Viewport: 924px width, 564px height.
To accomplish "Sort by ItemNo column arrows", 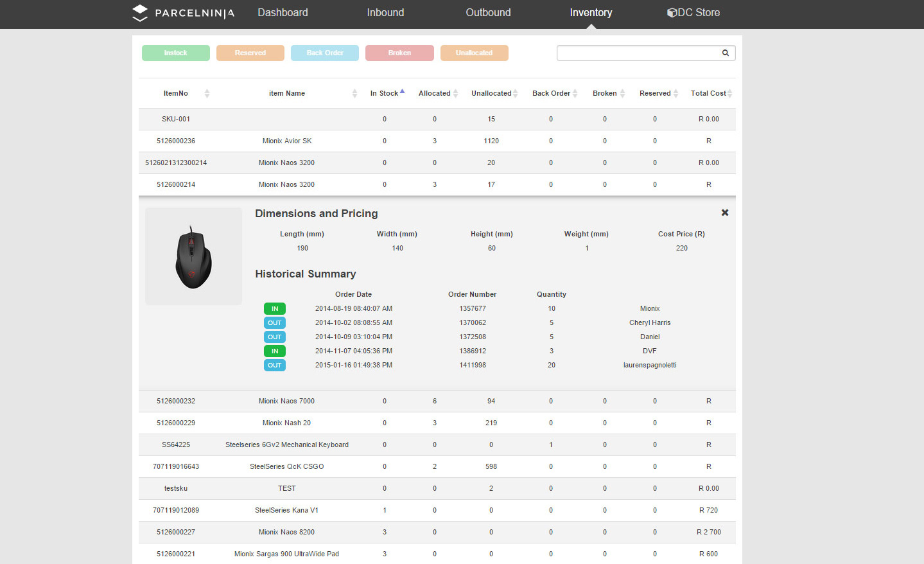I will (207, 93).
